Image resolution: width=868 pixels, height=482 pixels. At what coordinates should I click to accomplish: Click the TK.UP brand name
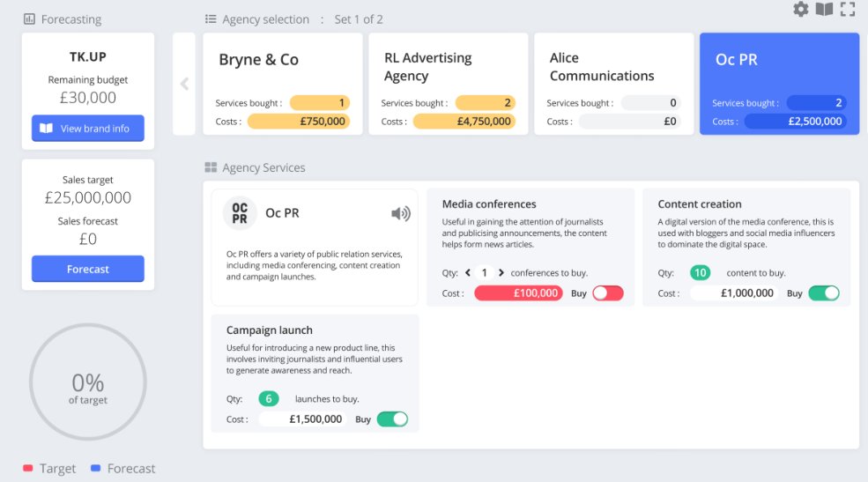point(88,57)
